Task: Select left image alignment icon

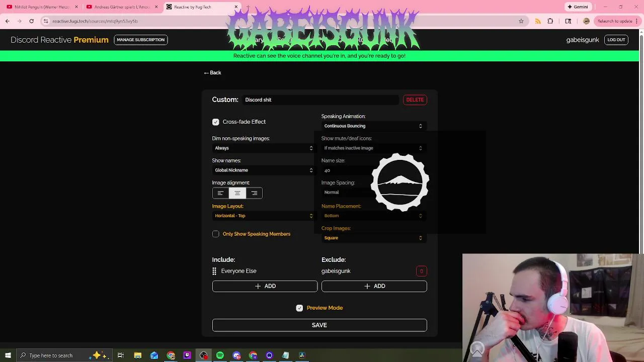Action: click(220, 193)
